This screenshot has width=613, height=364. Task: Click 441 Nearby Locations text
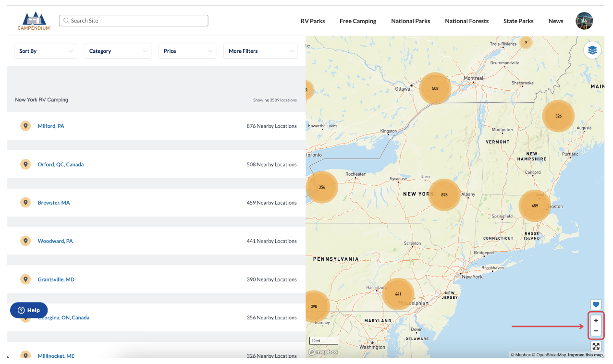(271, 242)
